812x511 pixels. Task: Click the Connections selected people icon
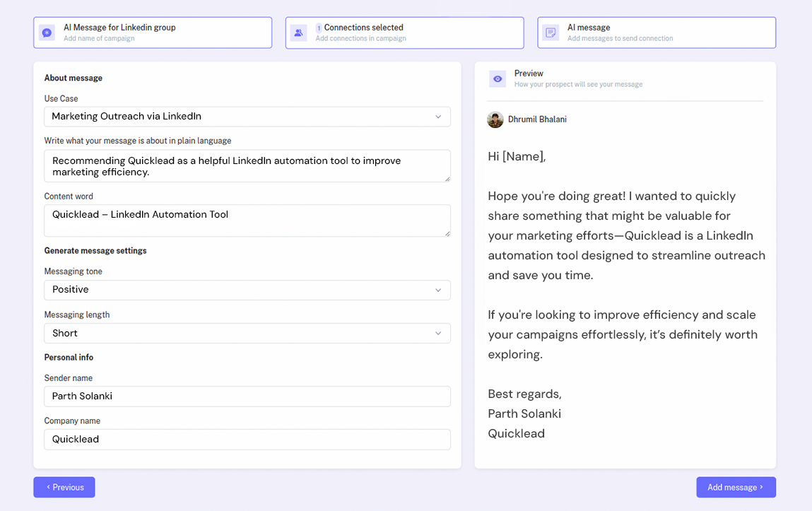point(298,33)
